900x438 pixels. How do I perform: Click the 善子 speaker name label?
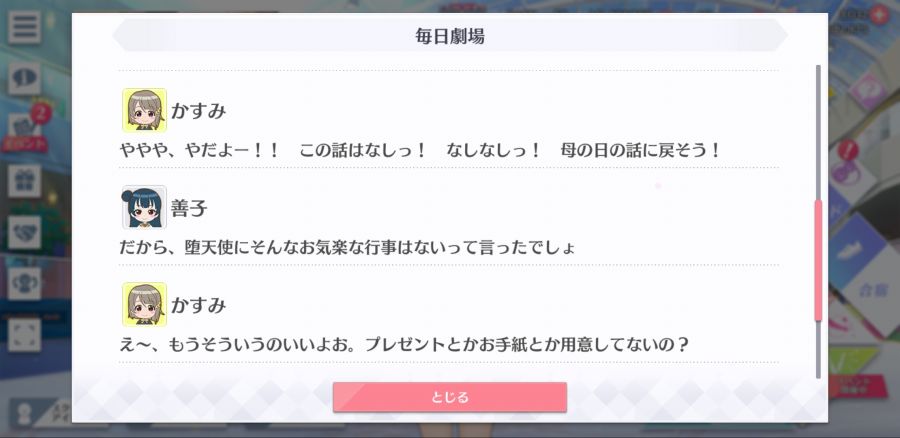pos(189,208)
